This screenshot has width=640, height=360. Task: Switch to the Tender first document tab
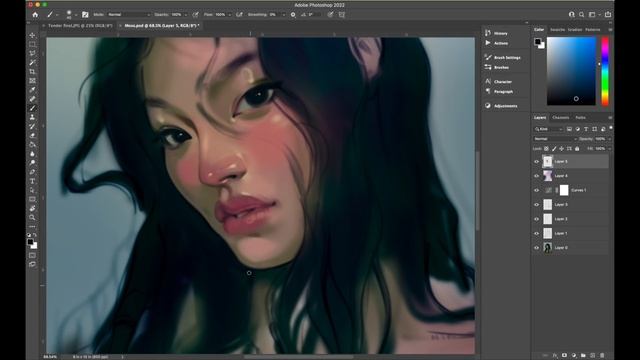click(x=80, y=26)
